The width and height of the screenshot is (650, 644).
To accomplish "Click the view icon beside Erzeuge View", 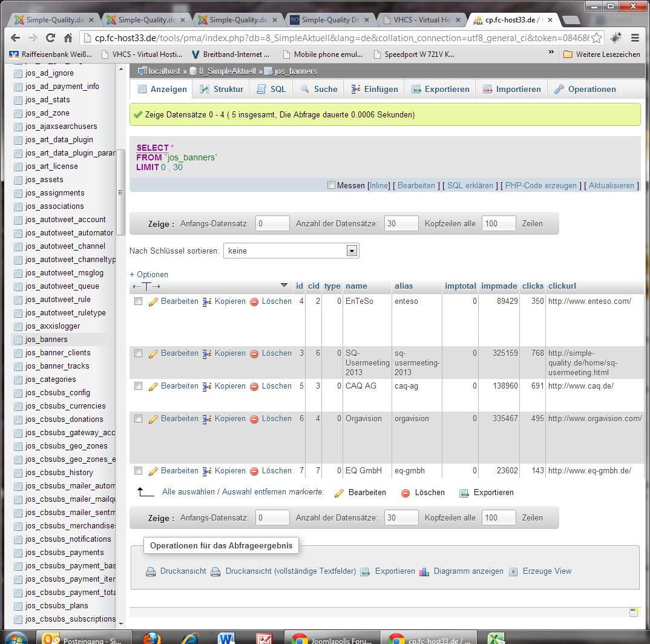I will (x=513, y=572).
